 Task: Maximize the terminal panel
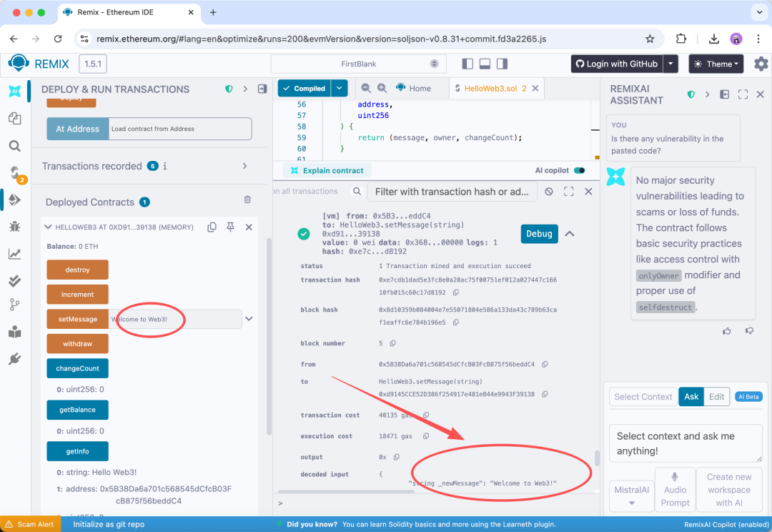coord(569,192)
